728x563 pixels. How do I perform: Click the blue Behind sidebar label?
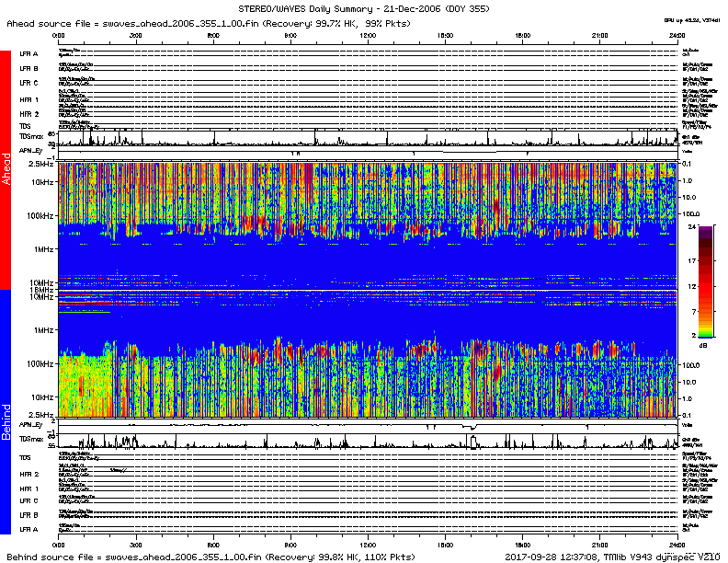pyautogui.click(x=6, y=411)
